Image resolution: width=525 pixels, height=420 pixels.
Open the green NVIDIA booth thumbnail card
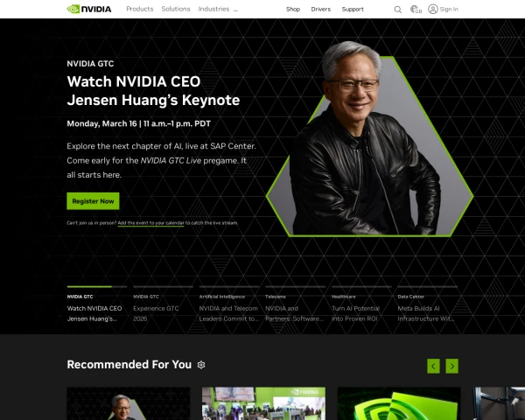(x=263, y=403)
